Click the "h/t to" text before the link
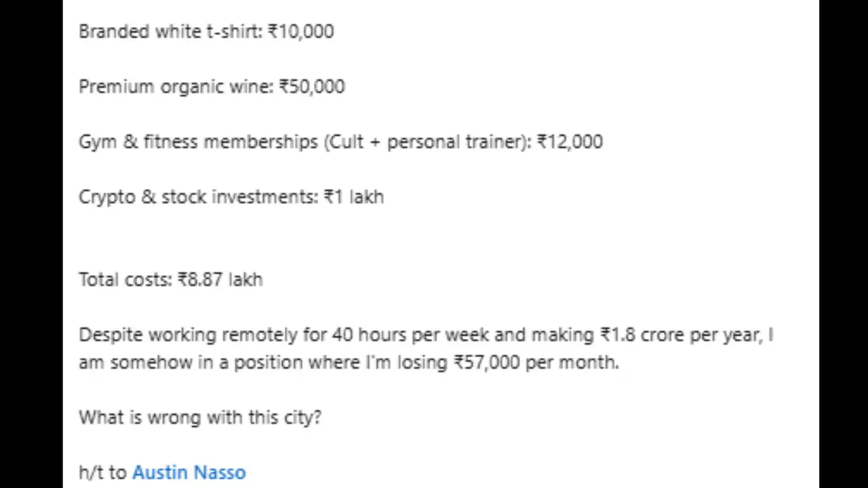Screen dimensions: 868x488 [x=103, y=472]
